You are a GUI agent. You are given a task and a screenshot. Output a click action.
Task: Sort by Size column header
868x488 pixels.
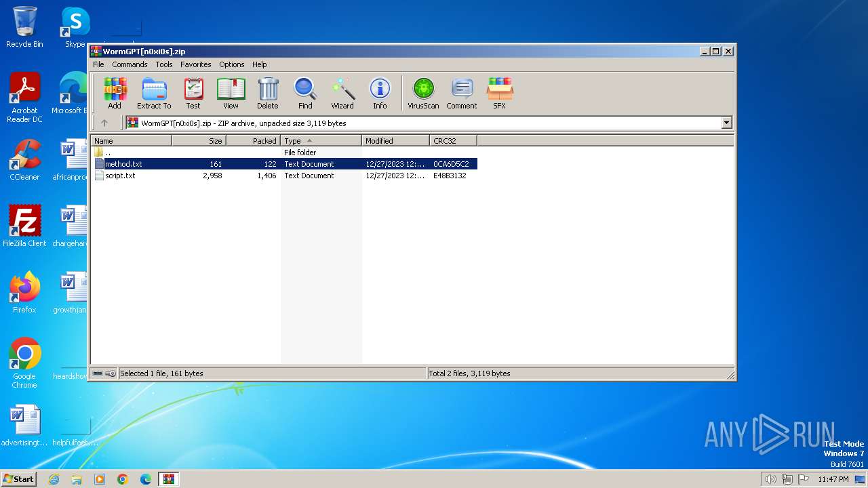point(199,140)
